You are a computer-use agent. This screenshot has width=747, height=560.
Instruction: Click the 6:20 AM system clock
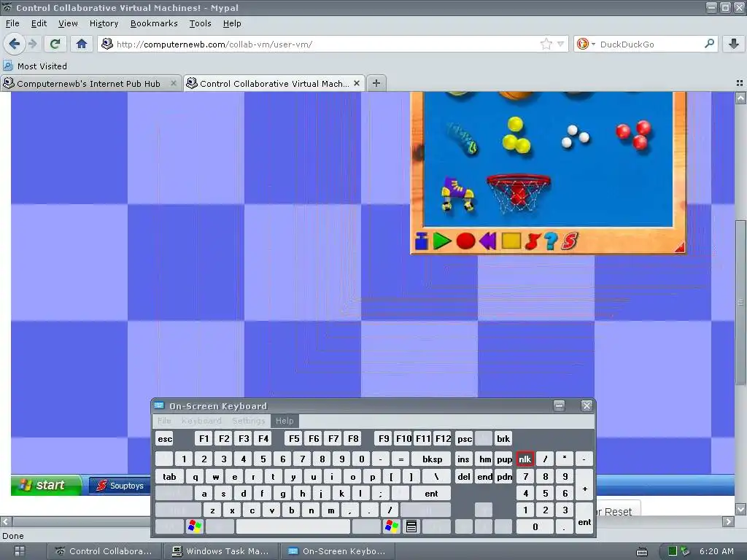click(x=716, y=551)
